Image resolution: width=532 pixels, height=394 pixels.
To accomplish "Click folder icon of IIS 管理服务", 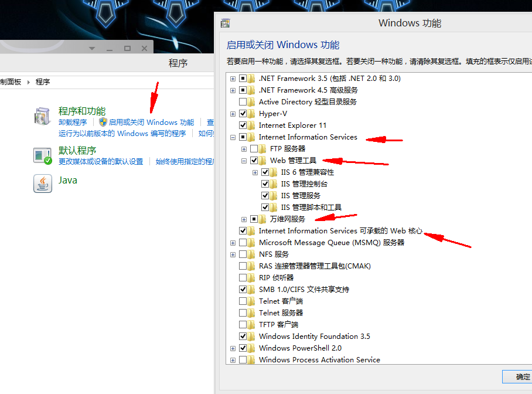I will [x=273, y=196].
